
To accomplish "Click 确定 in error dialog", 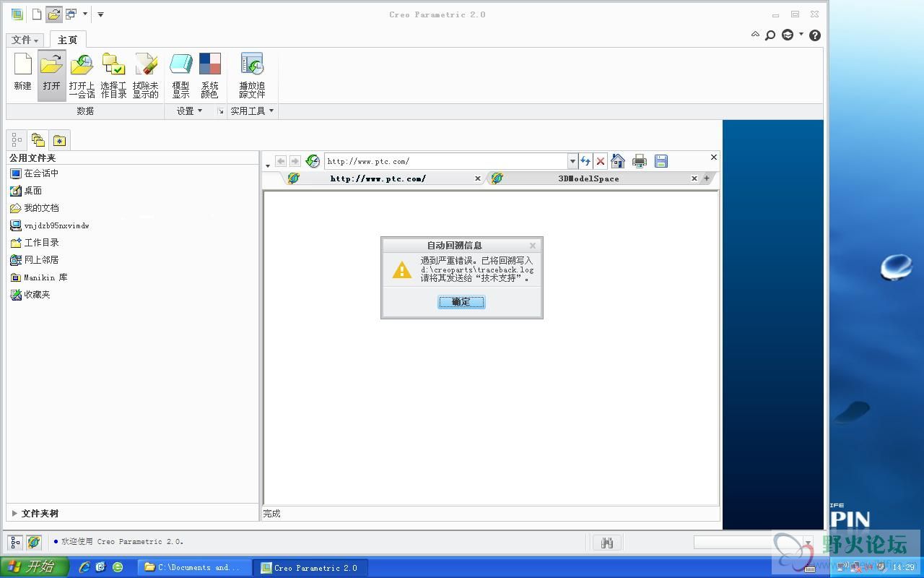I will pos(461,302).
